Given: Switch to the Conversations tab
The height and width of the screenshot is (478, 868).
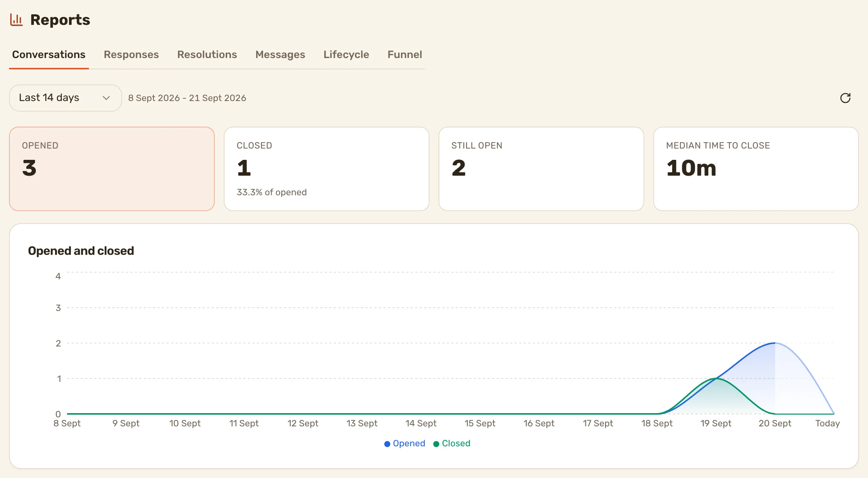Looking at the screenshot, I should click(x=49, y=55).
